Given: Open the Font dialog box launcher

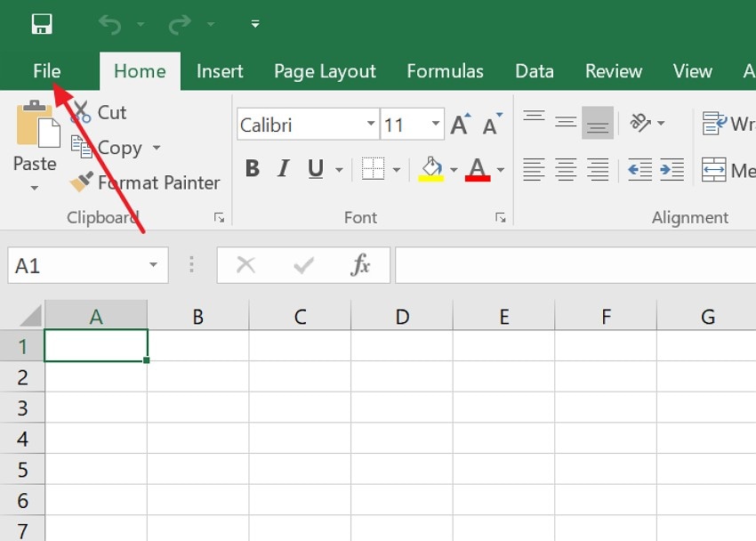Looking at the screenshot, I should pos(501,217).
